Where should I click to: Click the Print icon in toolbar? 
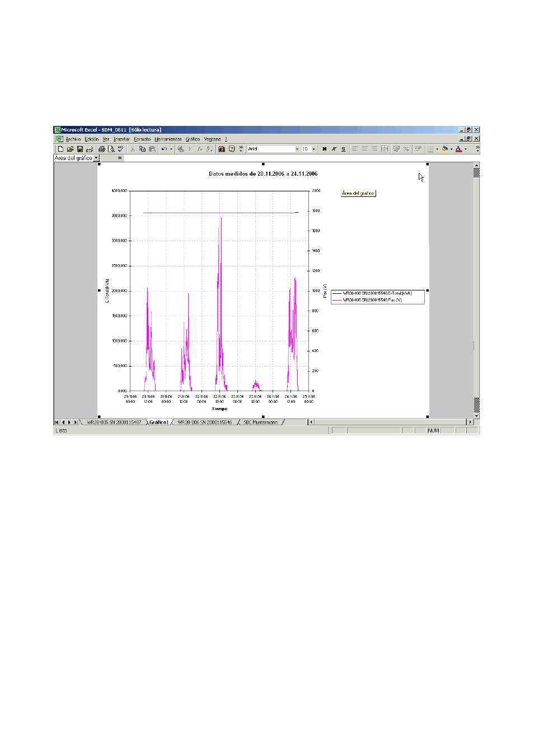coord(101,149)
